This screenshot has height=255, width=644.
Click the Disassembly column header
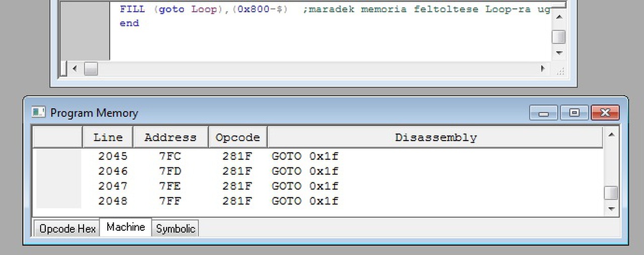[x=435, y=138]
